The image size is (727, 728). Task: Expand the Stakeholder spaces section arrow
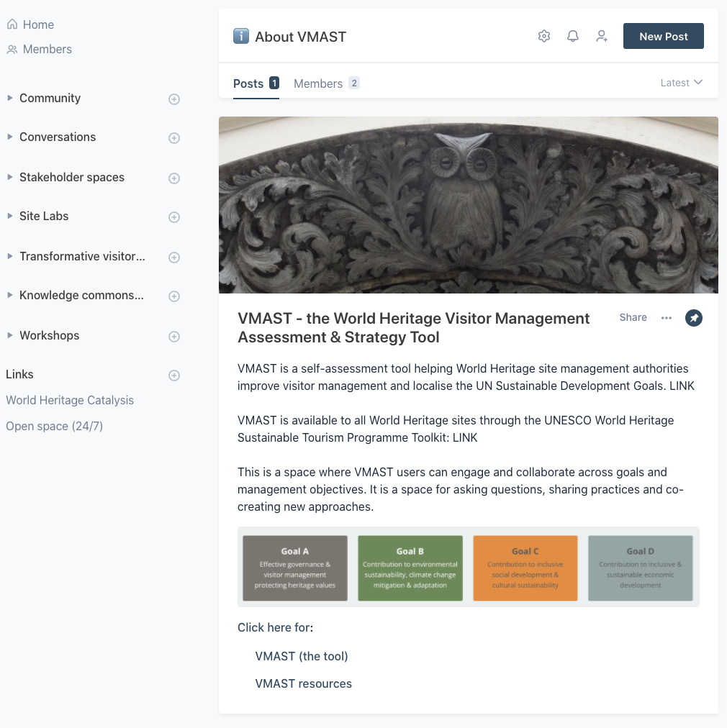[10, 177]
